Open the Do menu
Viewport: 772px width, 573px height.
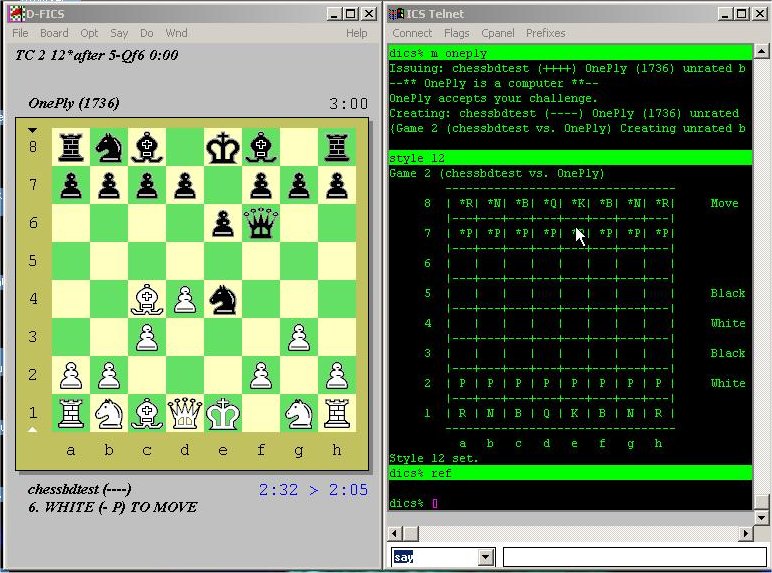147,33
